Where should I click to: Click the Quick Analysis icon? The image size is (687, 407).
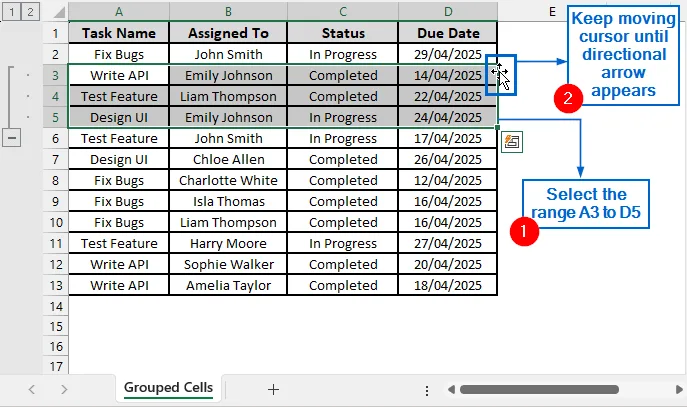512,142
